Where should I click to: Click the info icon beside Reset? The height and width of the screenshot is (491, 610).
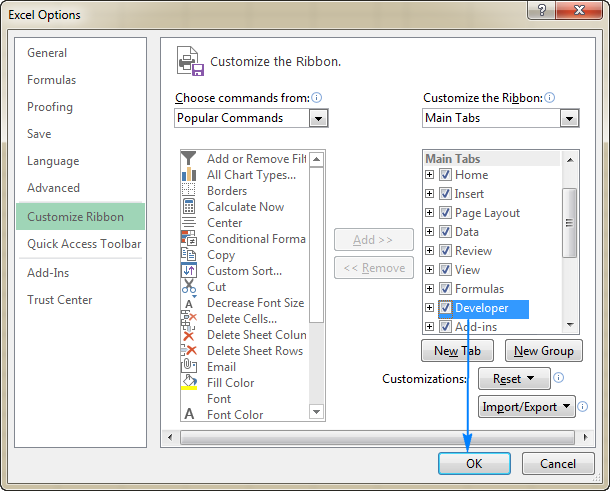(x=559, y=379)
